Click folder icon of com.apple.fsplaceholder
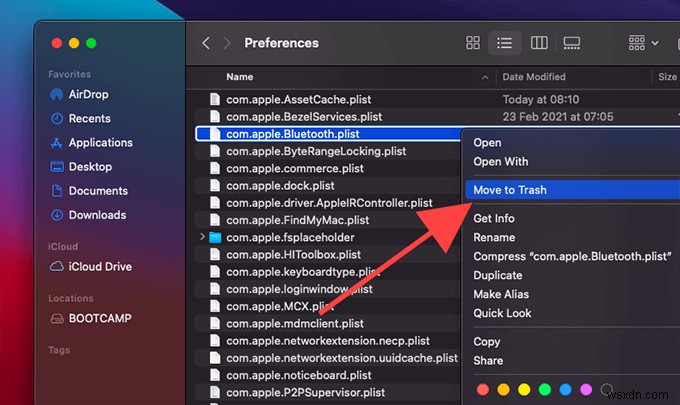Screen dimensions: 680x405 pyautogui.click(x=215, y=237)
